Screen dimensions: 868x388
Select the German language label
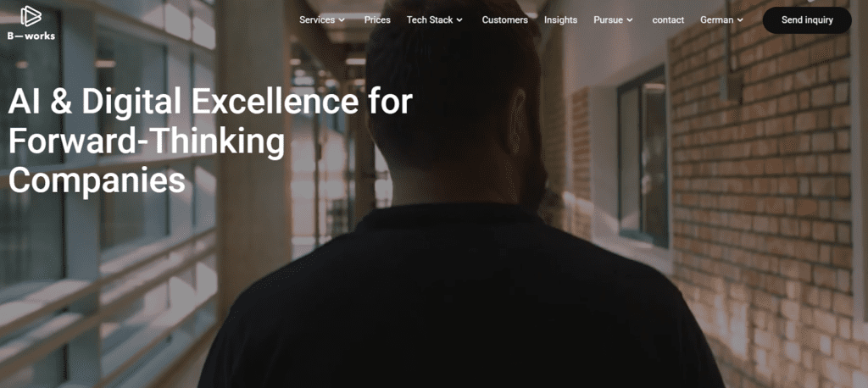pos(717,20)
